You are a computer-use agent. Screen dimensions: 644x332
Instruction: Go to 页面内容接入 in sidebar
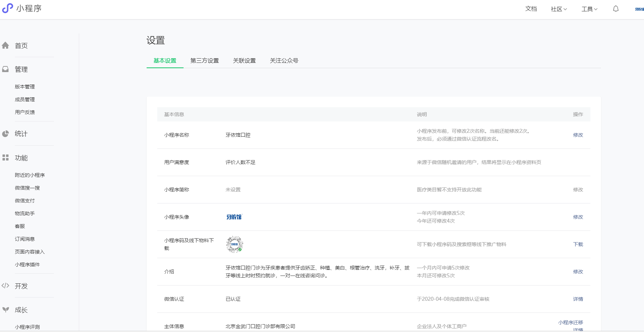click(x=30, y=252)
